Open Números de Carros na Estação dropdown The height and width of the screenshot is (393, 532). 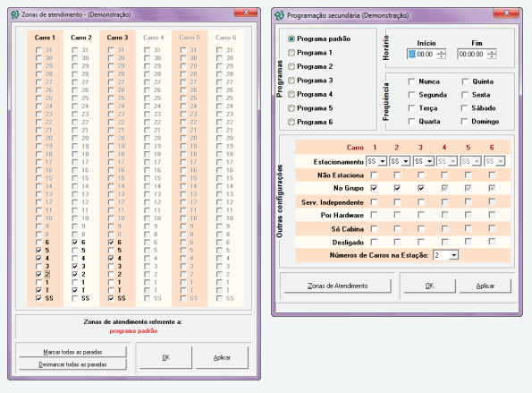(454, 255)
